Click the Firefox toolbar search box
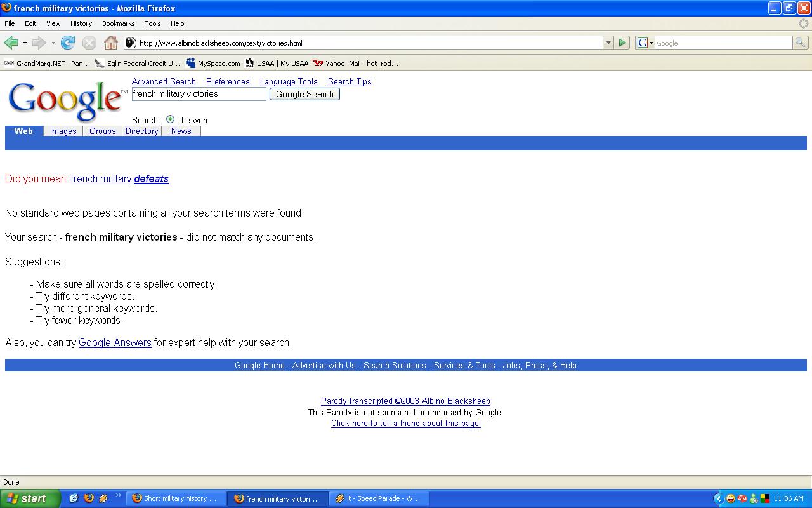 [x=723, y=43]
